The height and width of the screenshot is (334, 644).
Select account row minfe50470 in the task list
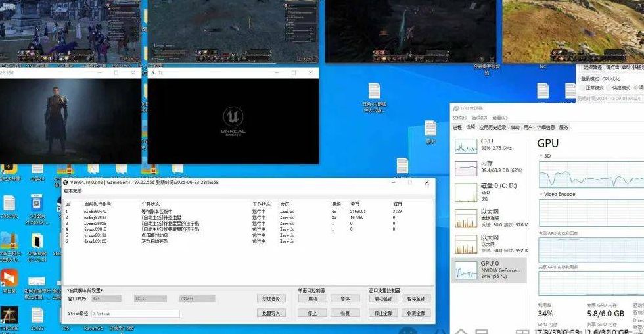point(95,212)
